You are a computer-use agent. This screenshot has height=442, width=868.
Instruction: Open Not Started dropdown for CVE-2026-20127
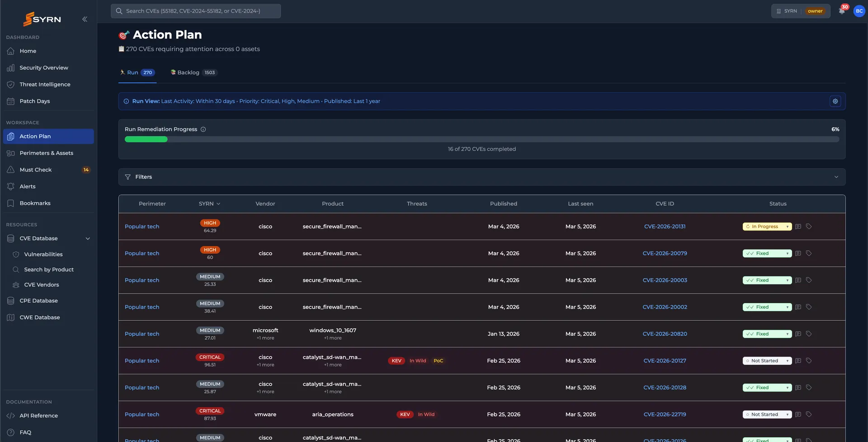(767, 361)
